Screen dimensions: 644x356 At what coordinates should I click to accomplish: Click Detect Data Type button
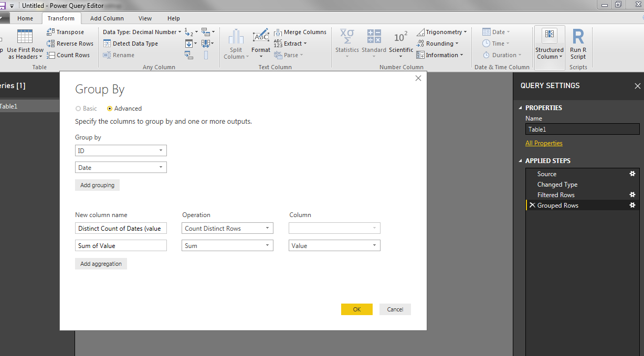(130, 44)
